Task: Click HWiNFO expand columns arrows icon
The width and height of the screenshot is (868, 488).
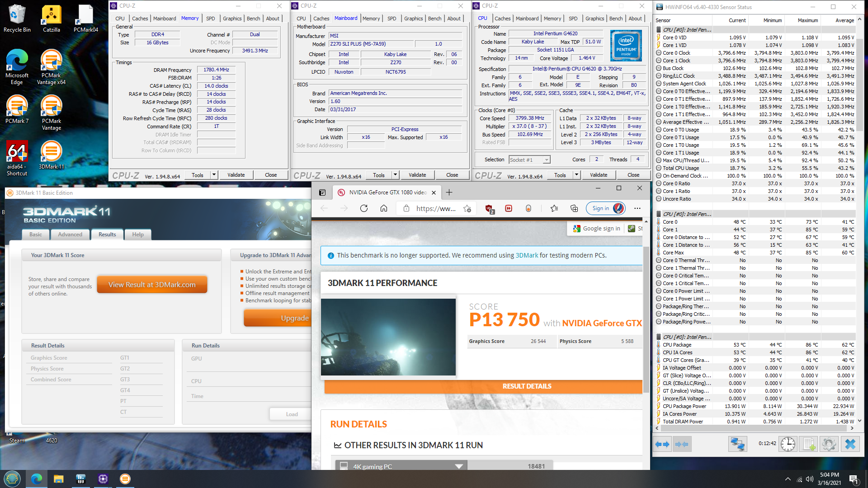Action: pos(662,444)
